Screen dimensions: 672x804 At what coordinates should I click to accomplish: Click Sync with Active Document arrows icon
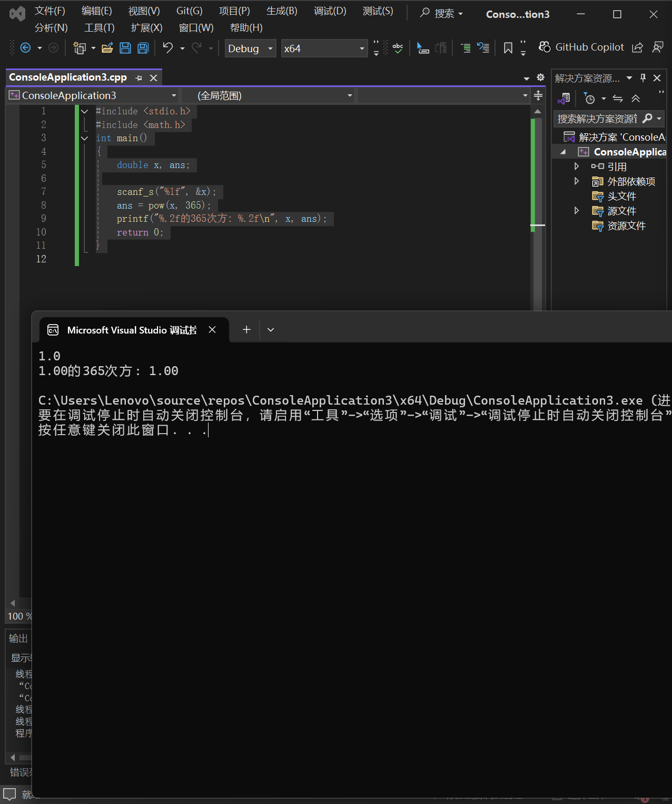[618, 99]
